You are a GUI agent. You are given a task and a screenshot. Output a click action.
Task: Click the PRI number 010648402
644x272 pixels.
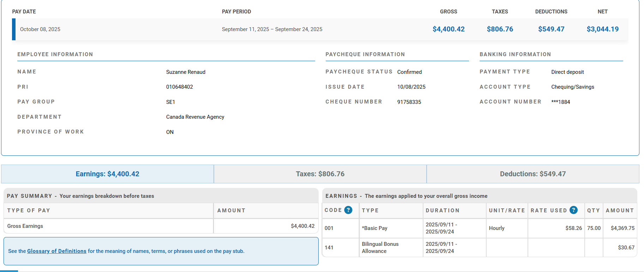[x=179, y=87]
